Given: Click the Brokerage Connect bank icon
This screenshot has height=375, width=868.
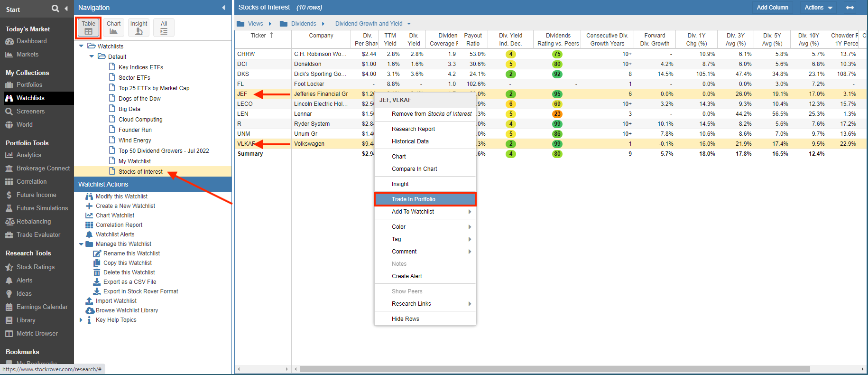Looking at the screenshot, I should [x=9, y=169].
